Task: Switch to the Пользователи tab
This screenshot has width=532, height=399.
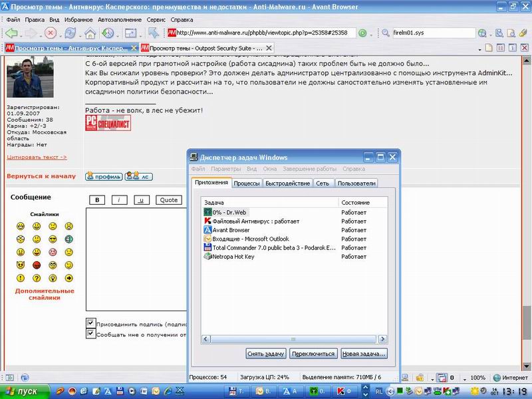Action: 356,184
